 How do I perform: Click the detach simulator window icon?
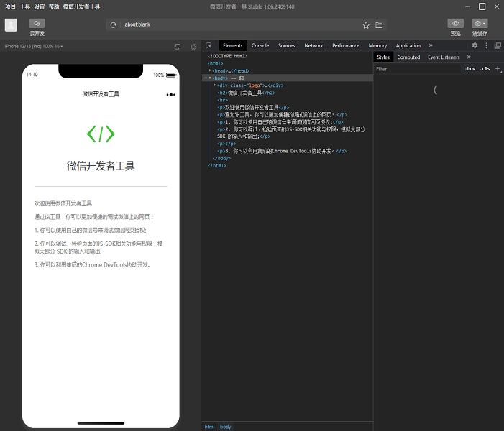coord(178,47)
